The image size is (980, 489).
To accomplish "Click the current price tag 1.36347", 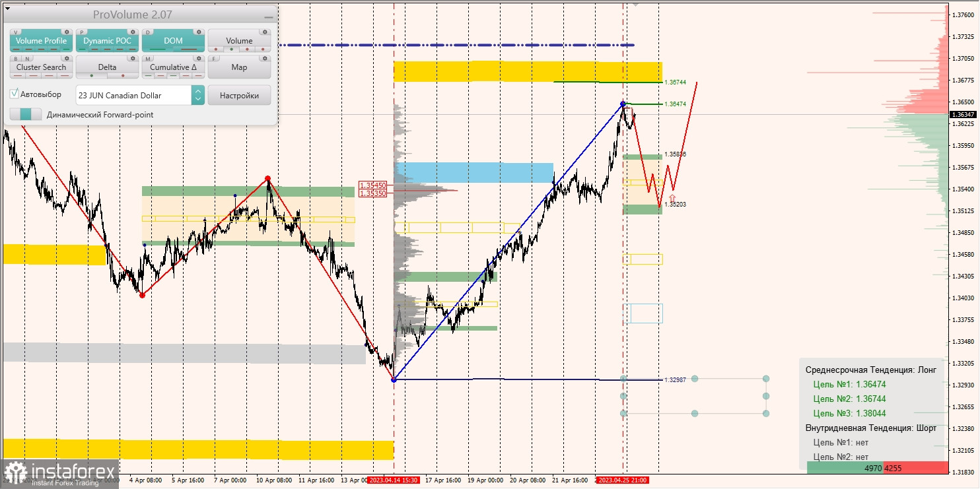I will click(x=963, y=114).
